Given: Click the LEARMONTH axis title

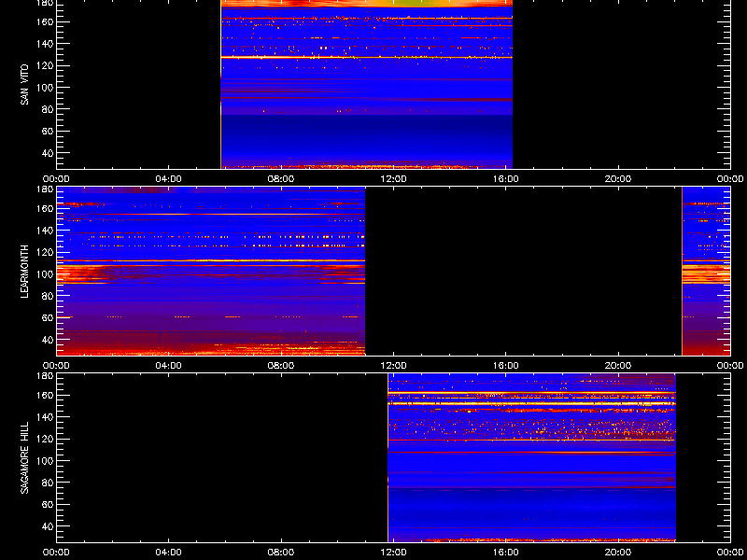Looking at the screenshot, I should coord(24,272).
